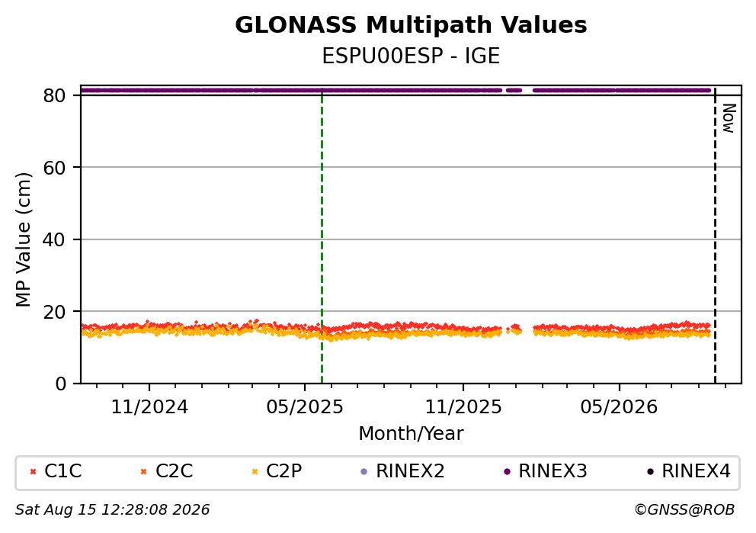Click the rotated Now label
The image size is (756, 533).
click(729, 118)
